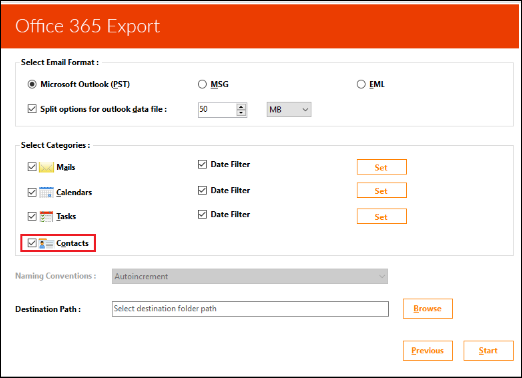
Task: Click Set button for Mails date filter
Action: pyautogui.click(x=382, y=167)
